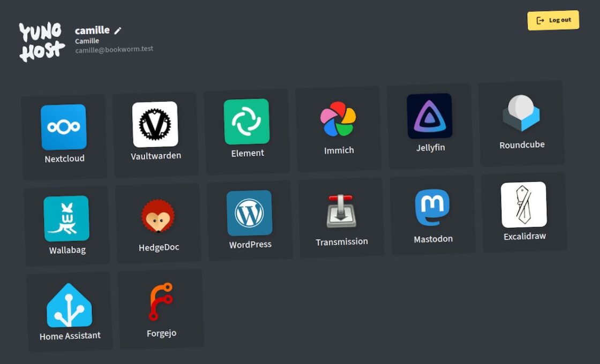
Task: Click the YunoHost logo
Action: [x=42, y=42]
